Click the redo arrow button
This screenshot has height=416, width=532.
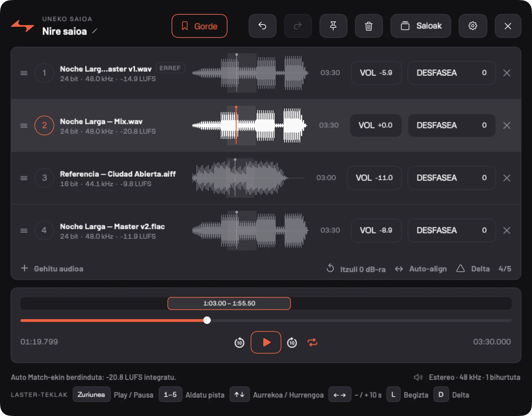(x=298, y=26)
